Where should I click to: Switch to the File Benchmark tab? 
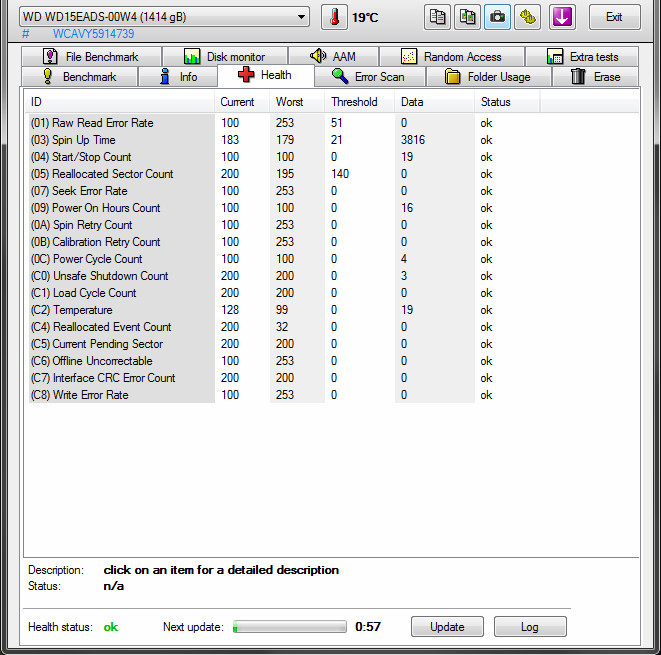click(x=91, y=56)
